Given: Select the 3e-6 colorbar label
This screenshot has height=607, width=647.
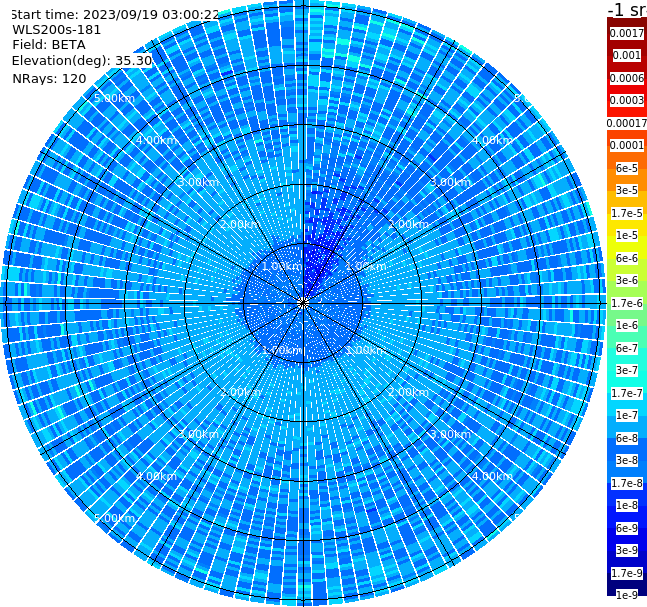Looking at the screenshot, I should point(627,280).
